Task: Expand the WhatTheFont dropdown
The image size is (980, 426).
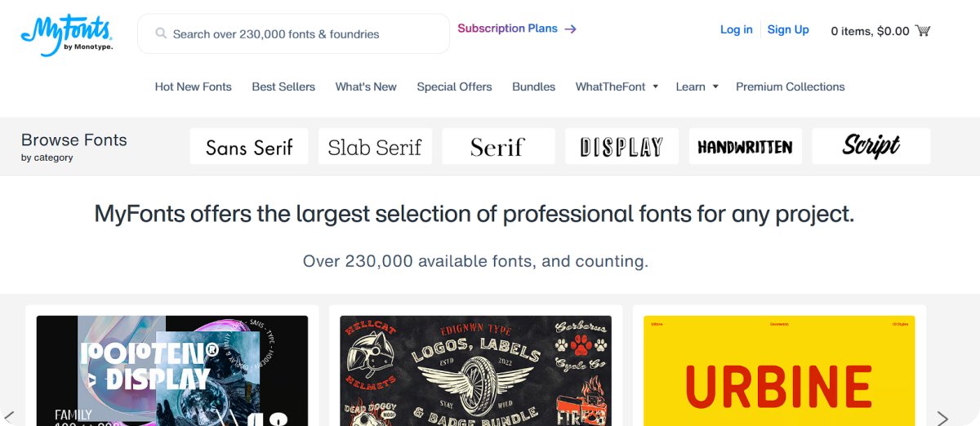Action: [655, 87]
